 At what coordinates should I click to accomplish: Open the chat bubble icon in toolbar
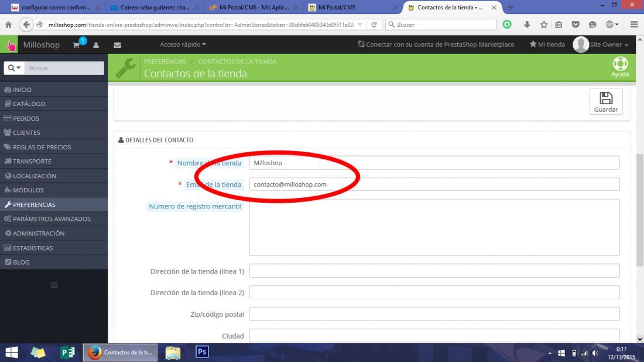[x=592, y=25]
